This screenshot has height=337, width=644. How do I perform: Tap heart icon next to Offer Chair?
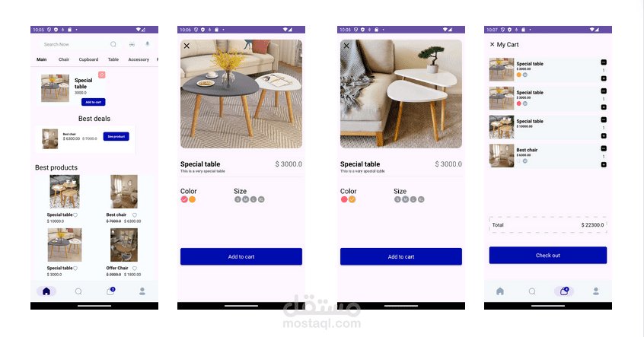tap(134, 269)
